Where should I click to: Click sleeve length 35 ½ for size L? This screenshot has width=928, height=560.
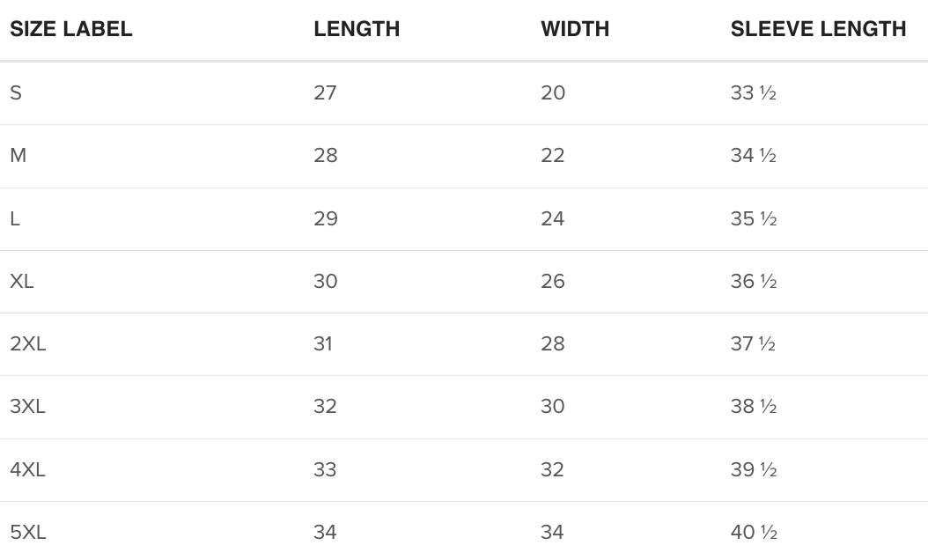click(x=754, y=218)
